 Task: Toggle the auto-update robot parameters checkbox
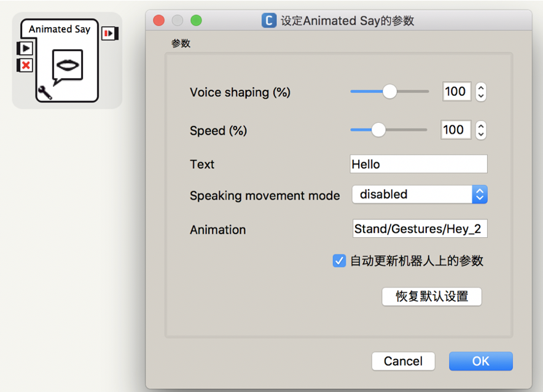click(x=339, y=261)
